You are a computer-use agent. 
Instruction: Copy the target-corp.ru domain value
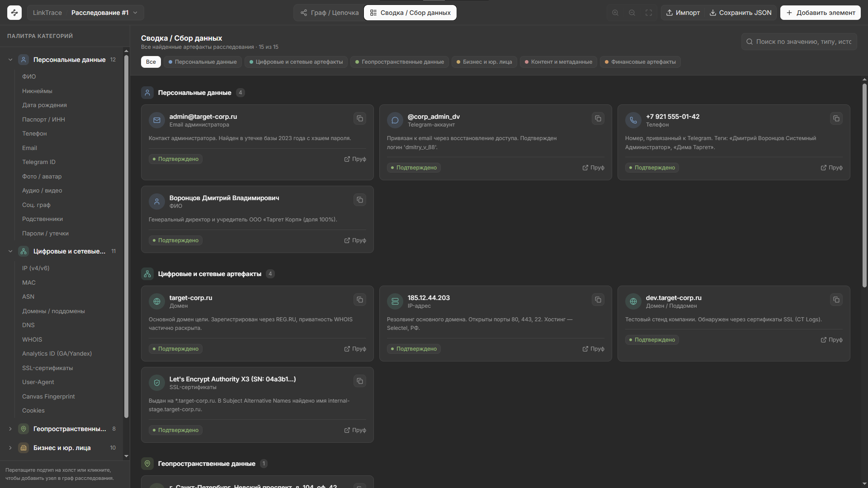click(x=360, y=300)
